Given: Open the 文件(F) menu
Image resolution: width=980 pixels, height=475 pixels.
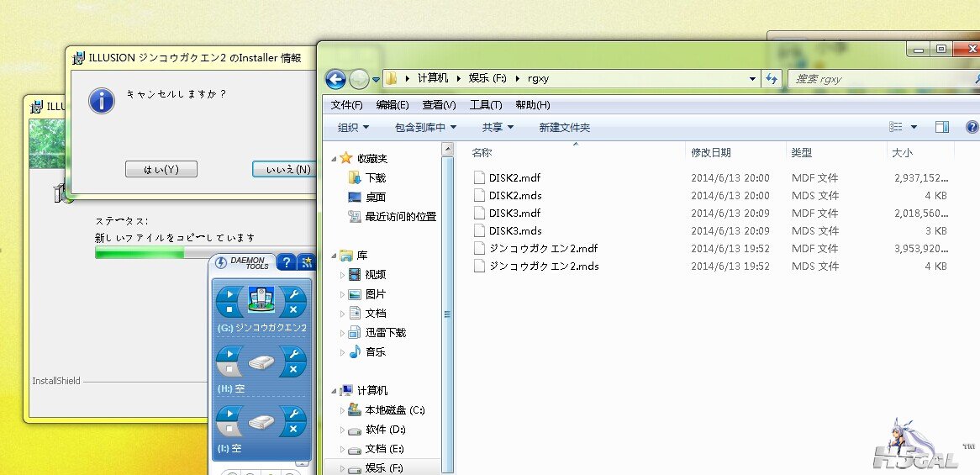Looking at the screenshot, I should coord(347,105).
